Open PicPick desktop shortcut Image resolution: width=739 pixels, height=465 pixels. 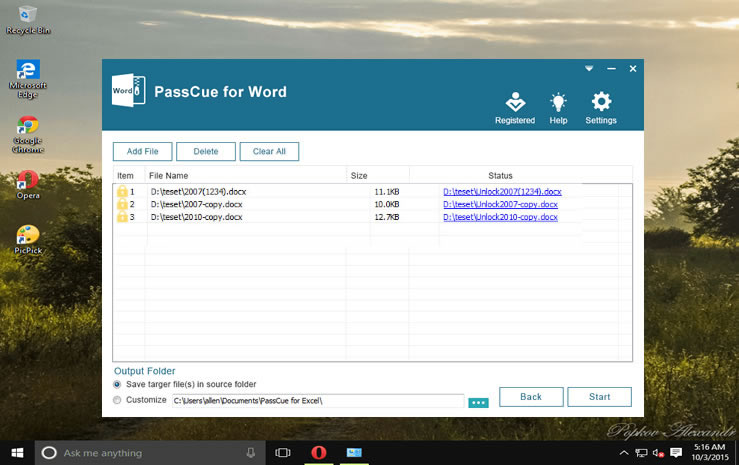28,240
